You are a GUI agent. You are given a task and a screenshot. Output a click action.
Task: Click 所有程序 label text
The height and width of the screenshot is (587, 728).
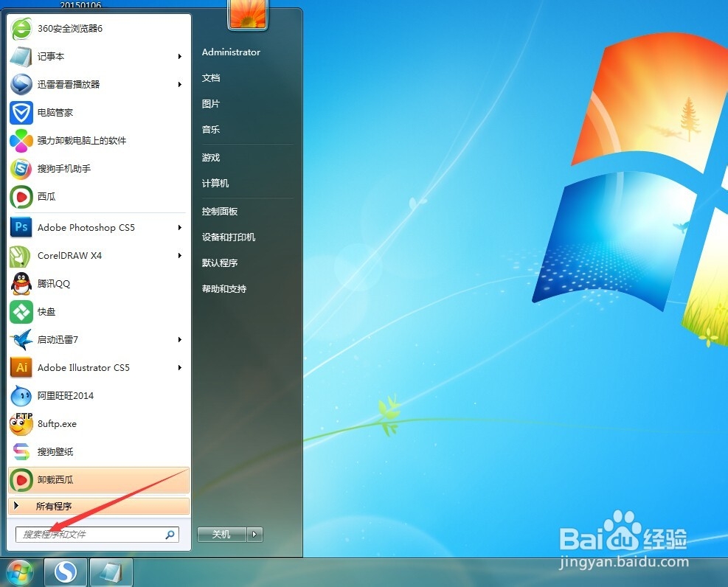[x=54, y=507]
